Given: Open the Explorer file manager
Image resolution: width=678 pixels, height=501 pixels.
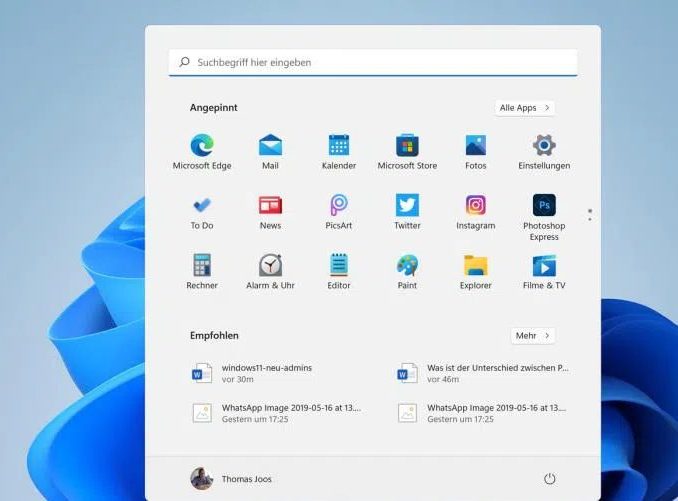Looking at the screenshot, I should [476, 271].
